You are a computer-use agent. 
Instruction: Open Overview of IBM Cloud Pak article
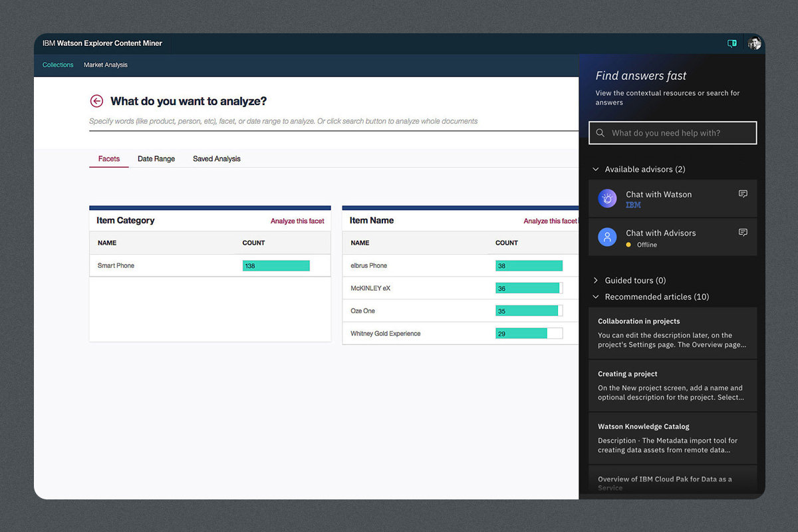point(673,480)
